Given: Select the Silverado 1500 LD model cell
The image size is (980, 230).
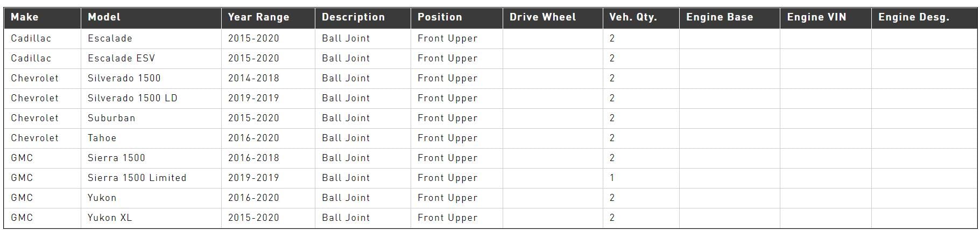Looking at the screenshot, I should point(132,98).
